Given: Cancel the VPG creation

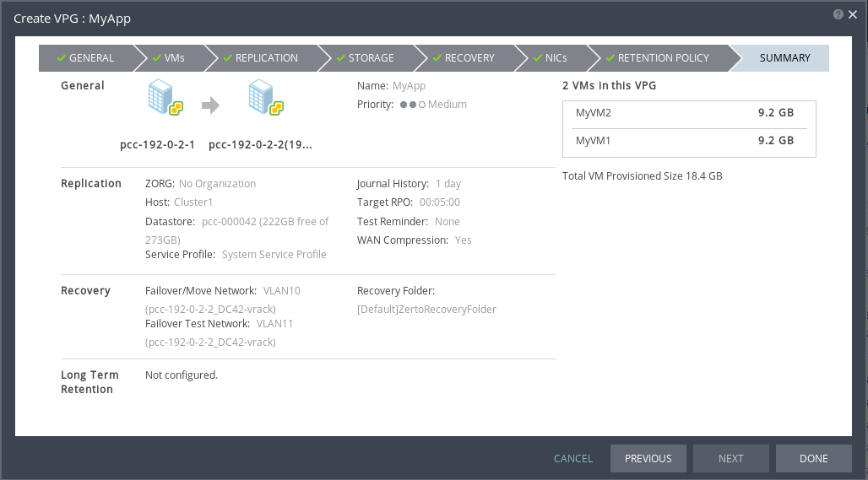Looking at the screenshot, I should (573, 458).
